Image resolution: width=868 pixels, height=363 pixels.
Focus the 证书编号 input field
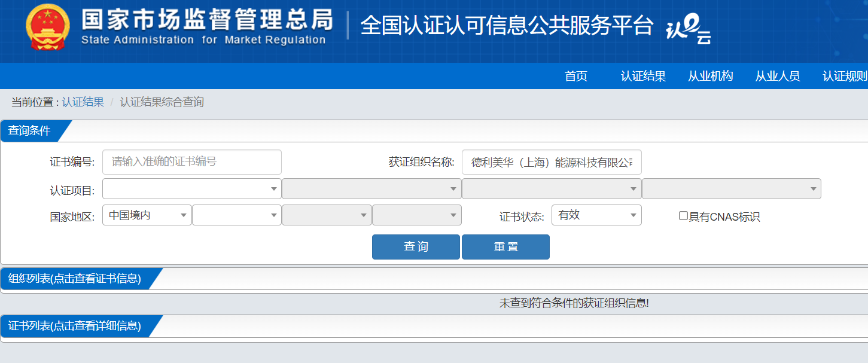pos(192,162)
